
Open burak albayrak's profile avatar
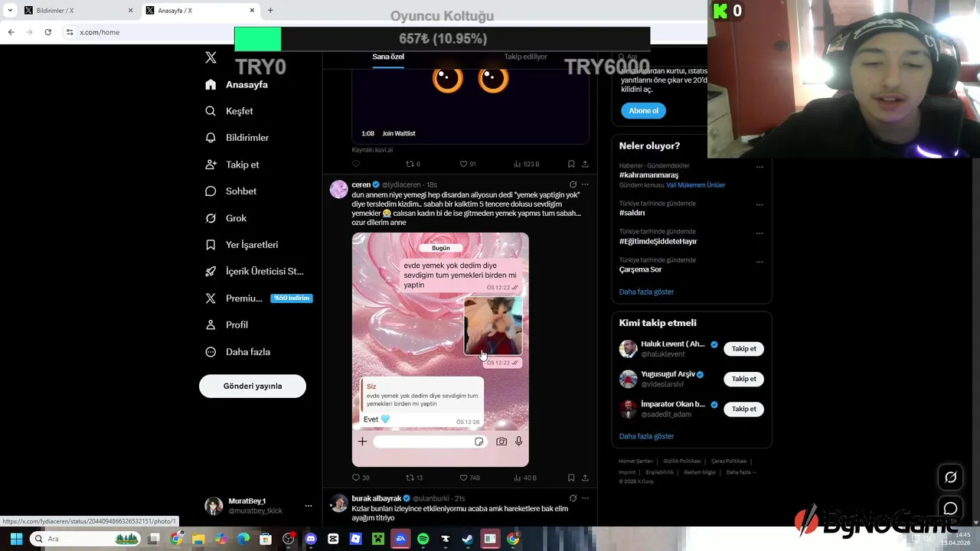coord(338,504)
